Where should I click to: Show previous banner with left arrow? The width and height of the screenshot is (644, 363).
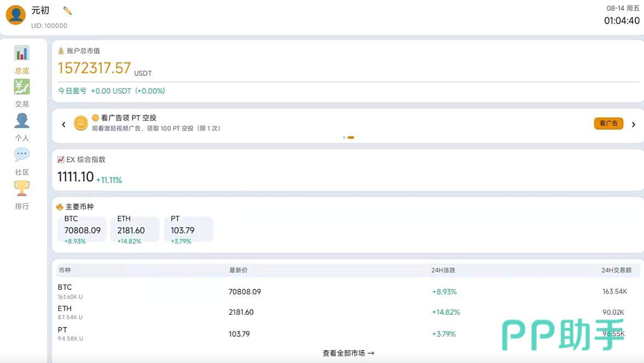tap(64, 124)
